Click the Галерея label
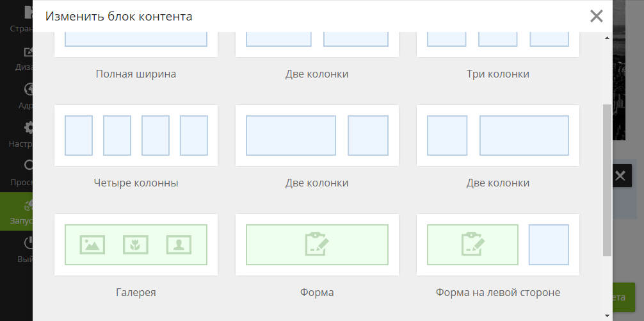 136,293
